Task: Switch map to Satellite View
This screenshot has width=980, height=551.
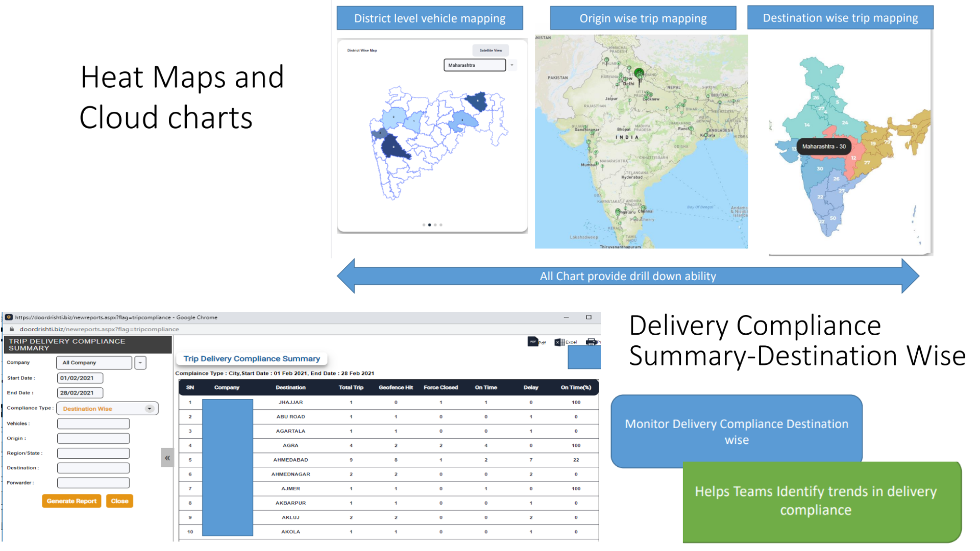Action: click(x=491, y=50)
